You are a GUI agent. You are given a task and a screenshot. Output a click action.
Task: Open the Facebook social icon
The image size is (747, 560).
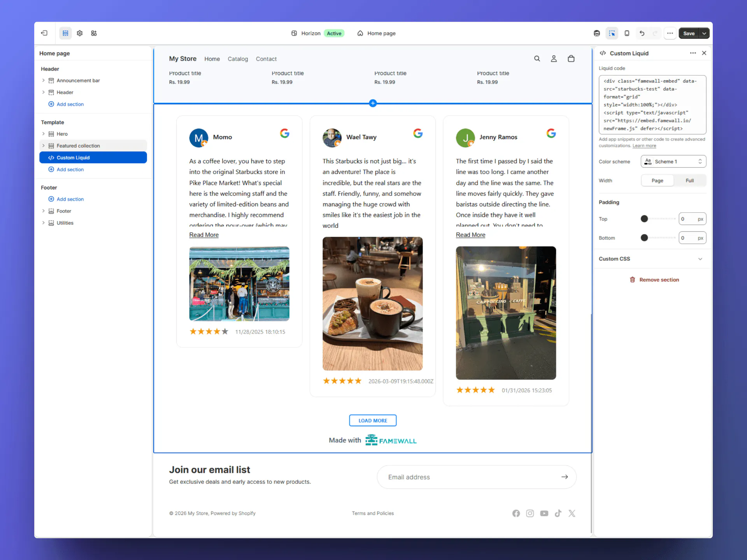pos(516,513)
